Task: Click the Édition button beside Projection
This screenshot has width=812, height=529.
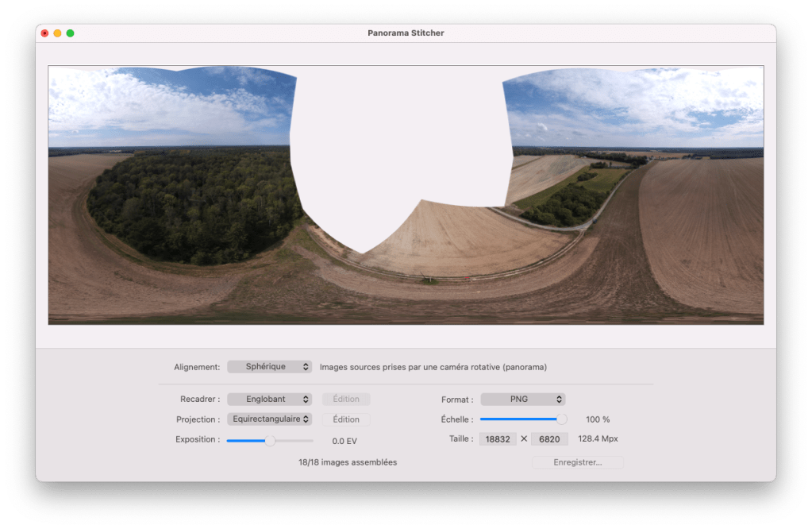Action: coord(346,419)
